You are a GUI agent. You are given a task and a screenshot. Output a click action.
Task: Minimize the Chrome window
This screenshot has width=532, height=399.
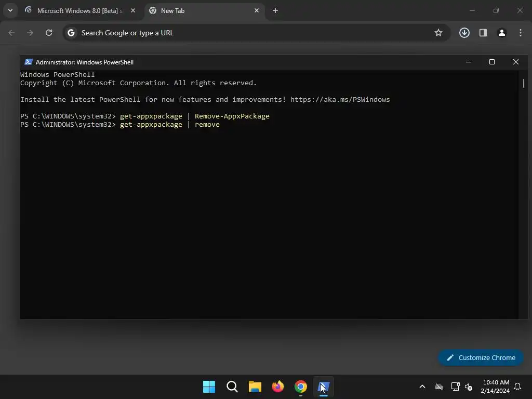(472, 10)
